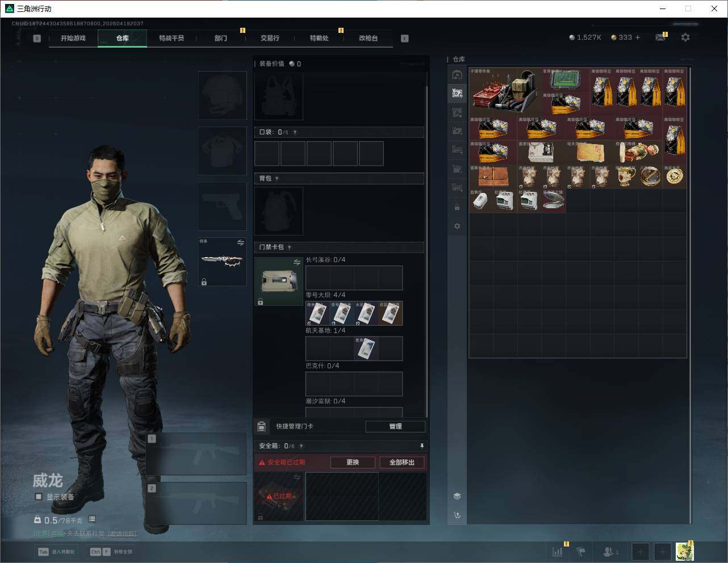Click the stack sort icon in warehouse sidebar
The height and width of the screenshot is (563, 728).
tap(457, 496)
